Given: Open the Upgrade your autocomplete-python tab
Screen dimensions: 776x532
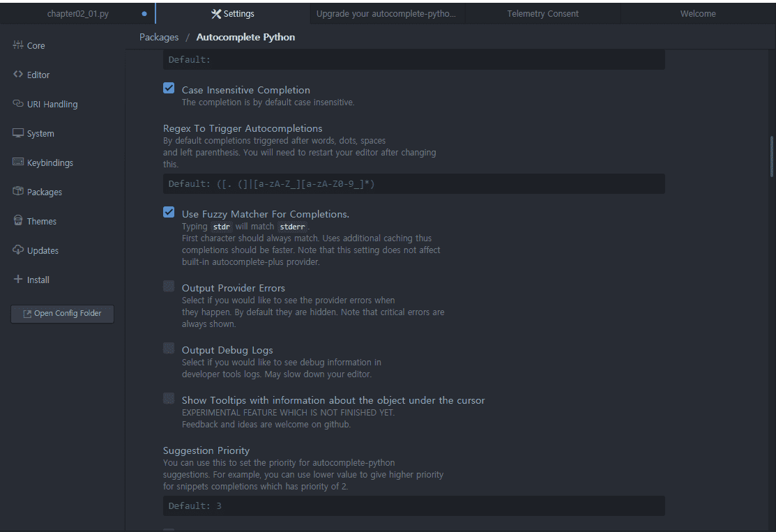Looking at the screenshot, I should pyautogui.click(x=387, y=14).
